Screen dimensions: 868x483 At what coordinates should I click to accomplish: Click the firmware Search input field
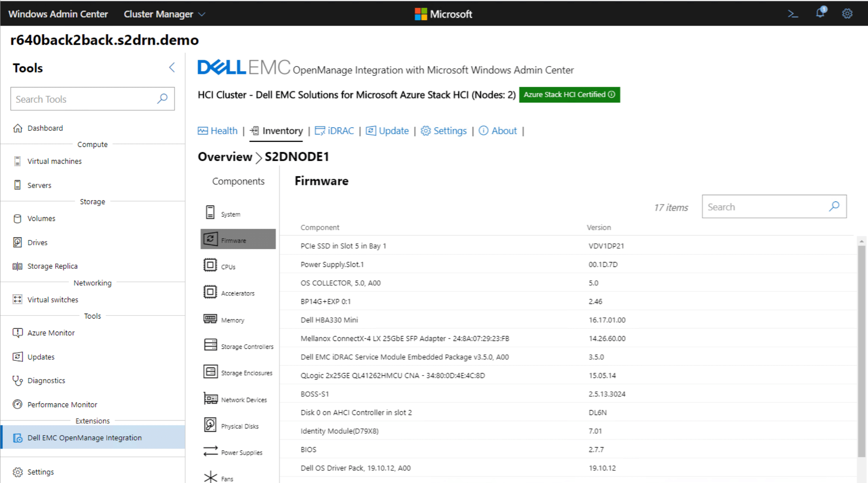point(774,206)
